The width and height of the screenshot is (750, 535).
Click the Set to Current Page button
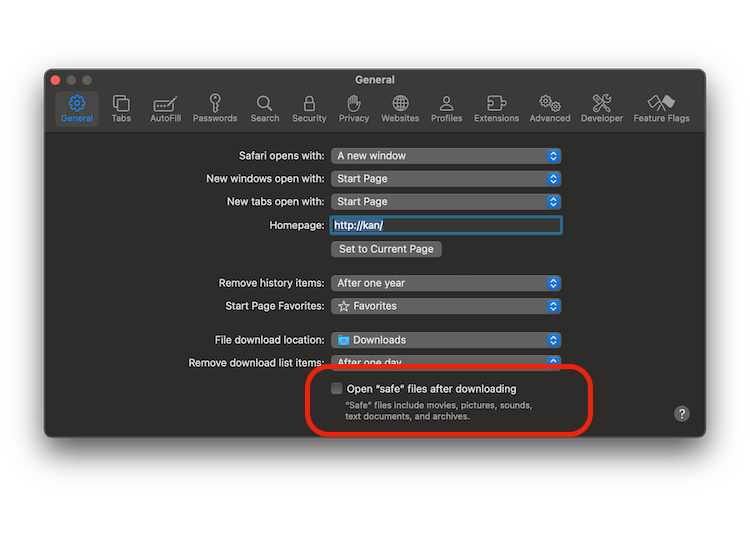click(x=386, y=249)
